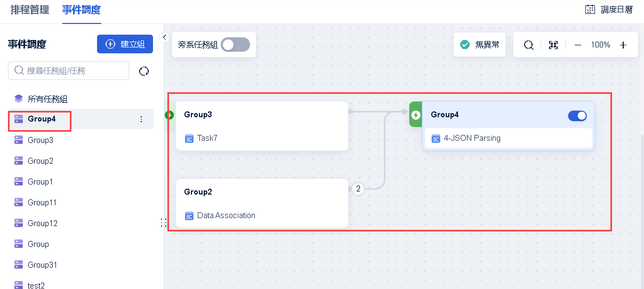644x289 pixels.
Task: Click the canvas search magnifier icon
Action: click(528, 45)
